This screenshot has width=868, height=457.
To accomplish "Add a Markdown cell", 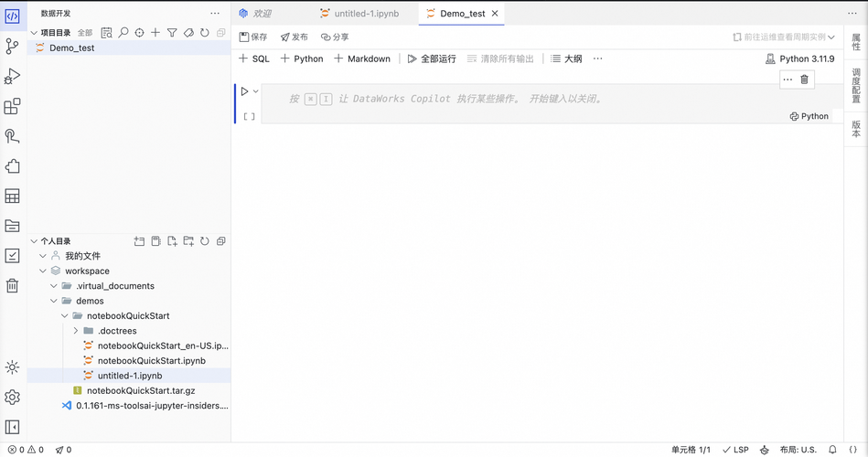I will click(x=362, y=58).
